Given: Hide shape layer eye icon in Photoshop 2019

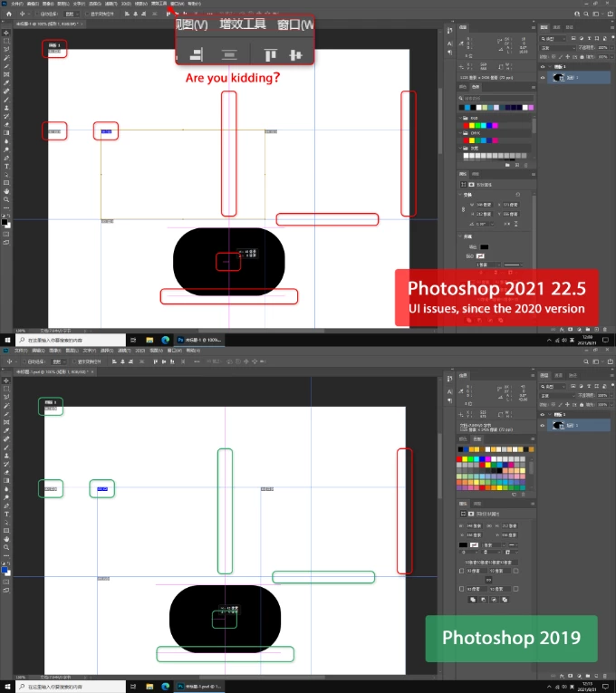Looking at the screenshot, I should coord(543,425).
